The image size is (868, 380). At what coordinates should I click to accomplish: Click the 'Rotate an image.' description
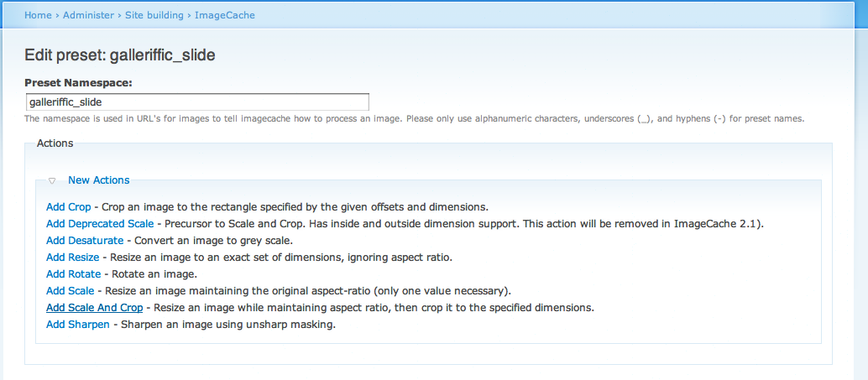154,273
